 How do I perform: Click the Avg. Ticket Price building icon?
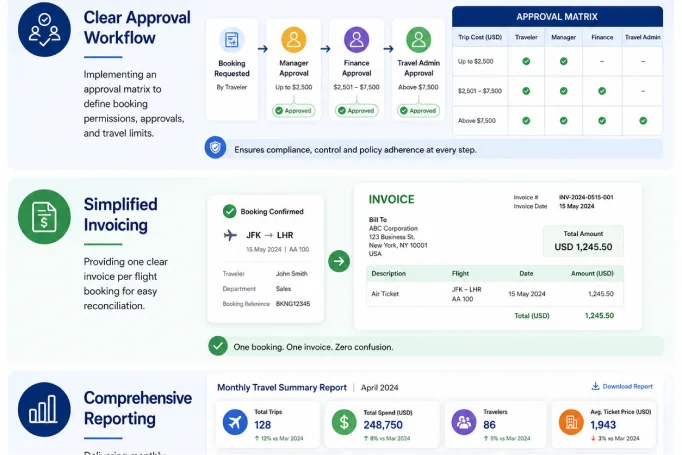click(x=571, y=422)
